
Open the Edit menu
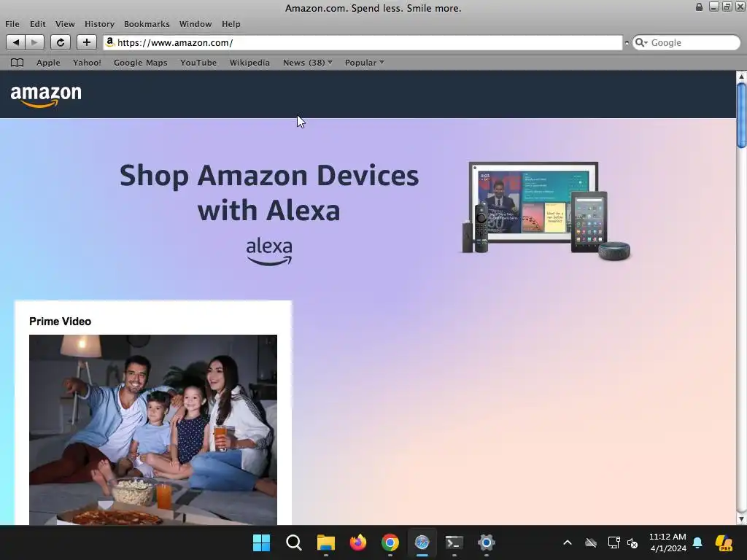[38, 24]
